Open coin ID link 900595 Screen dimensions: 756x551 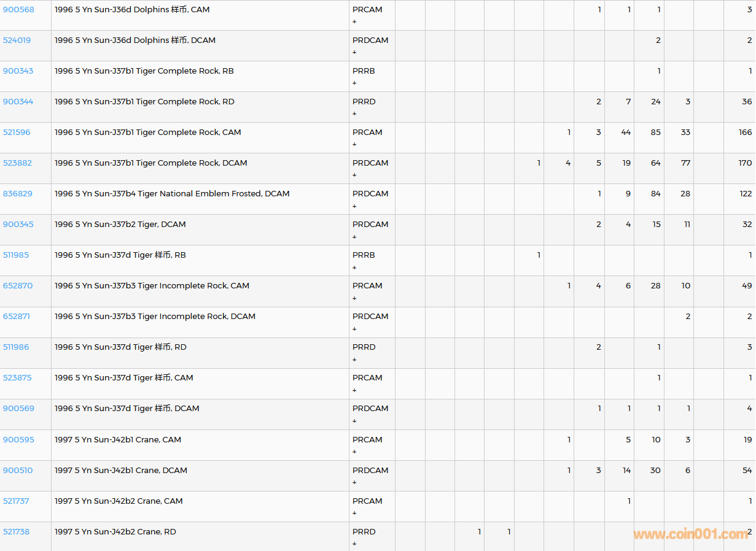point(18,440)
